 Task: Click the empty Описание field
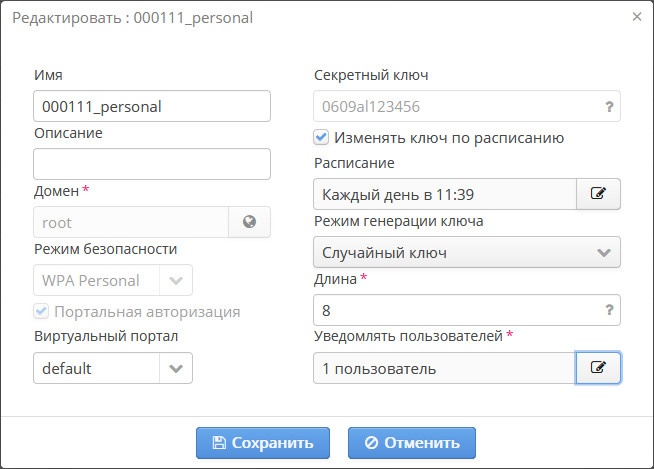pos(152,164)
